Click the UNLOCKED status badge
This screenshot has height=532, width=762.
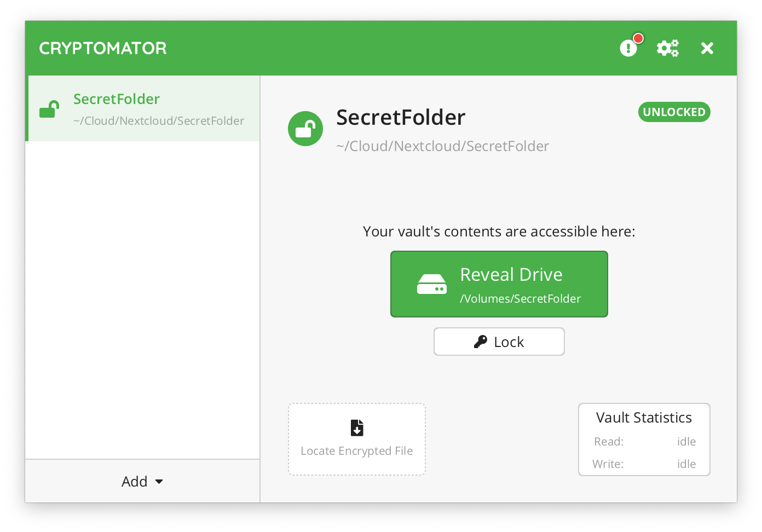click(674, 112)
